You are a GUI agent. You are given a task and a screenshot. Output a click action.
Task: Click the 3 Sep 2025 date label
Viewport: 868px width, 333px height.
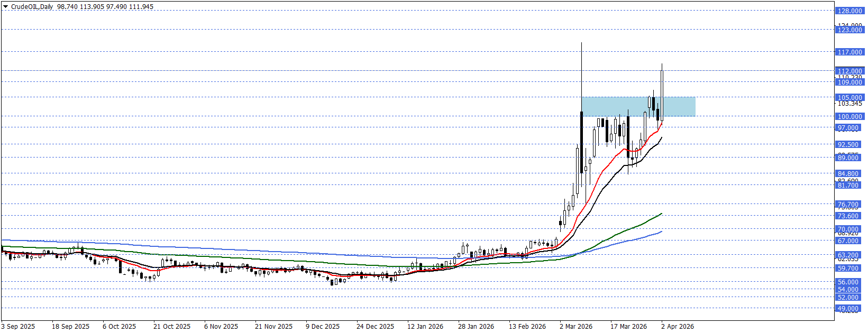(19, 326)
